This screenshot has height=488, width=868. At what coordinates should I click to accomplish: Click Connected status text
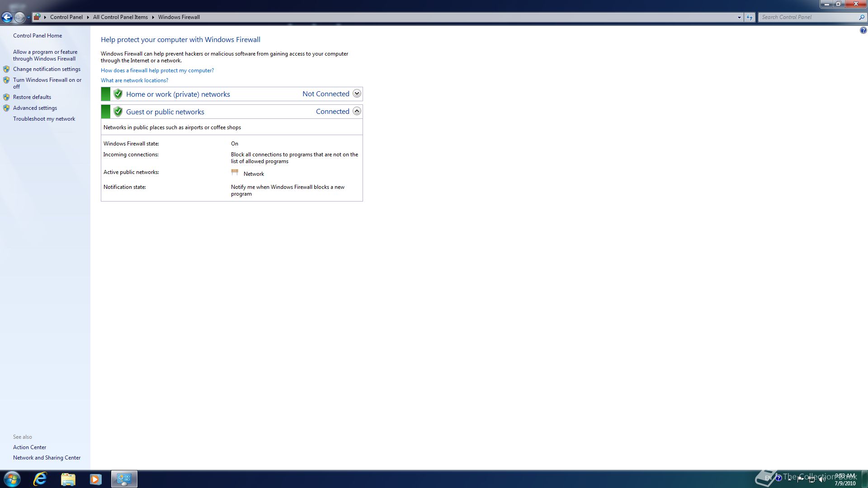click(333, 112)
